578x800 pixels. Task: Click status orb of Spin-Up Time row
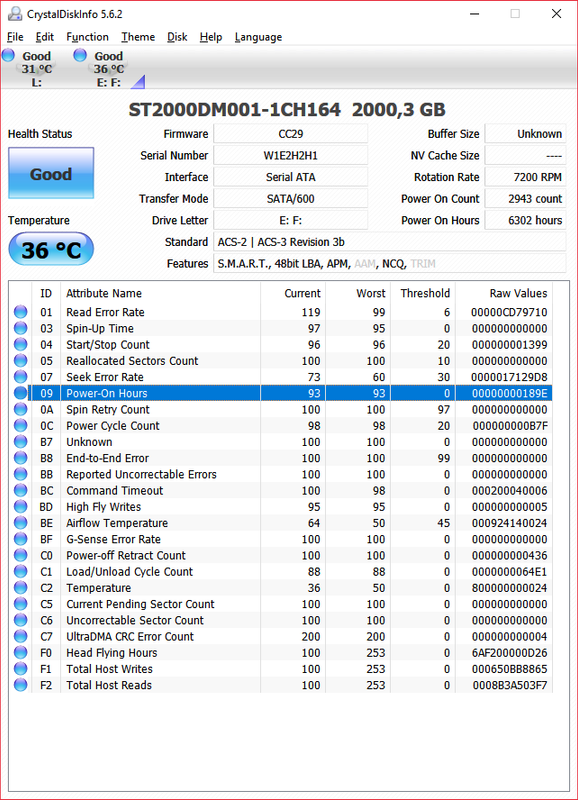point(20,328)
